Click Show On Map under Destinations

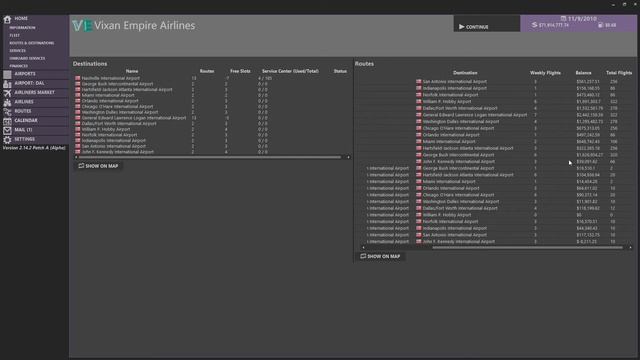[x=98, y=166]
